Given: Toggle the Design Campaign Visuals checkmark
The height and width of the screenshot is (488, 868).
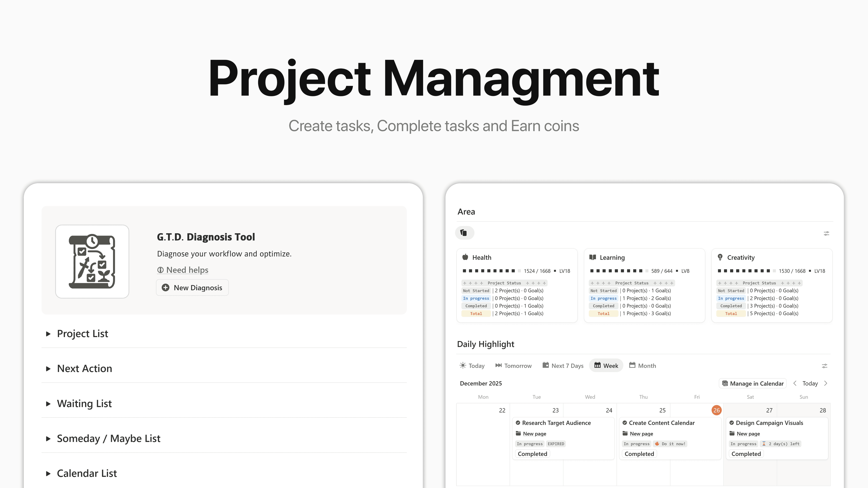Looking at the screenshot, I should 731,423.
